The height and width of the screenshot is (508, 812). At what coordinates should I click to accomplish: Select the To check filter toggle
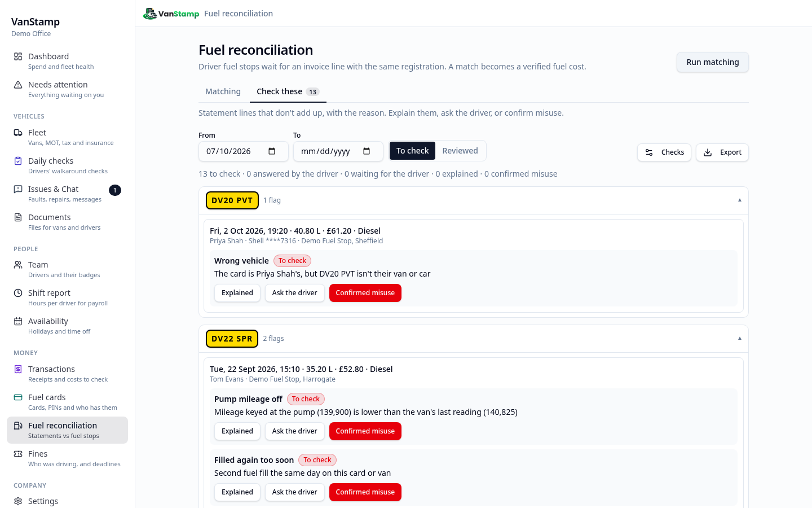pyautogui.click(x=412, y=151)
